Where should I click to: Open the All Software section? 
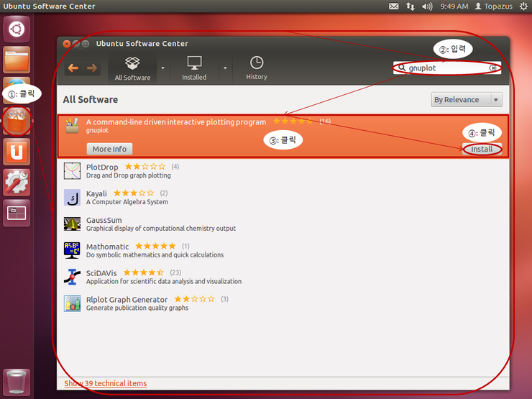pyautogui.click(x=132, y=68)
